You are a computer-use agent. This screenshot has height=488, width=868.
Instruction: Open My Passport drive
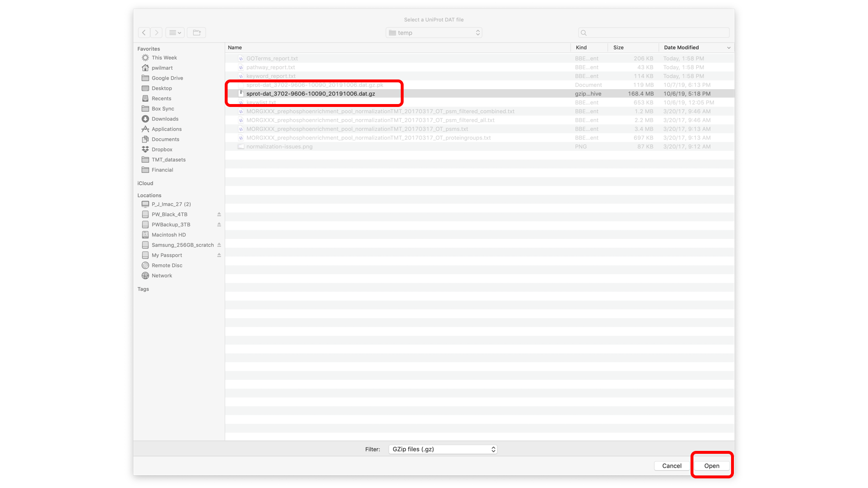[x=167, y=255]
